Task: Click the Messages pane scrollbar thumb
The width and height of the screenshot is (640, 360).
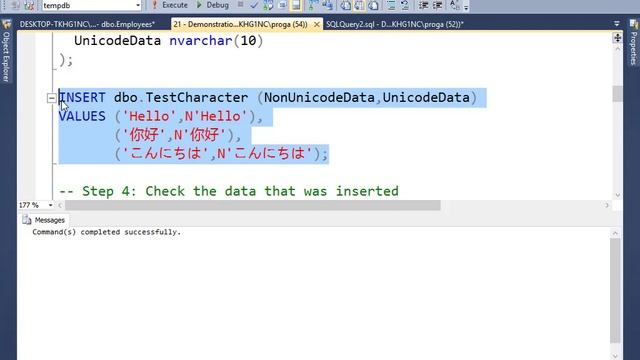Action: tap(616, 291)
